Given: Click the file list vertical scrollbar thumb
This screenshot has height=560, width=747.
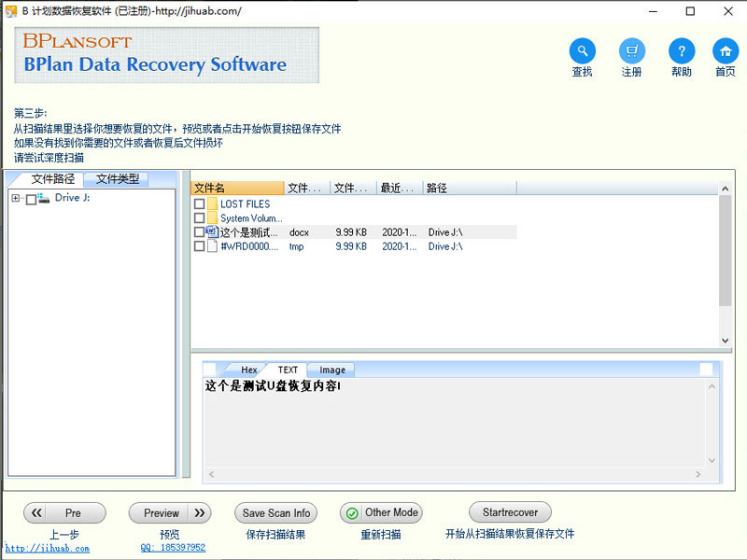Looking at the screenshot, I should point(726,250).
